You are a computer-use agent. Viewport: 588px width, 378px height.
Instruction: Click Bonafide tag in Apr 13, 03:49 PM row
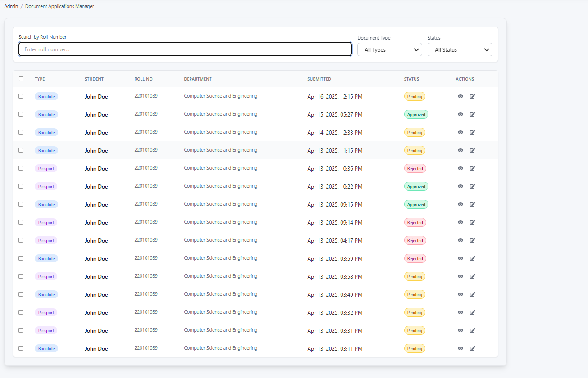click(x=46, y=294)
